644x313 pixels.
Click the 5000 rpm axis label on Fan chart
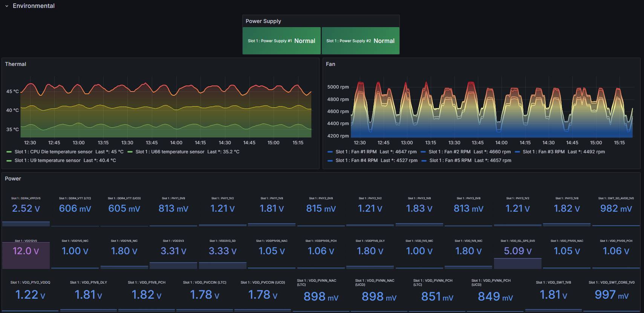tap(338, 87)
